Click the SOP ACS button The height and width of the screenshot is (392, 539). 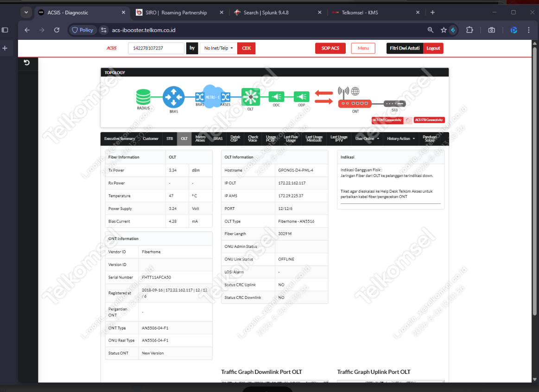(x=330, y=48)
